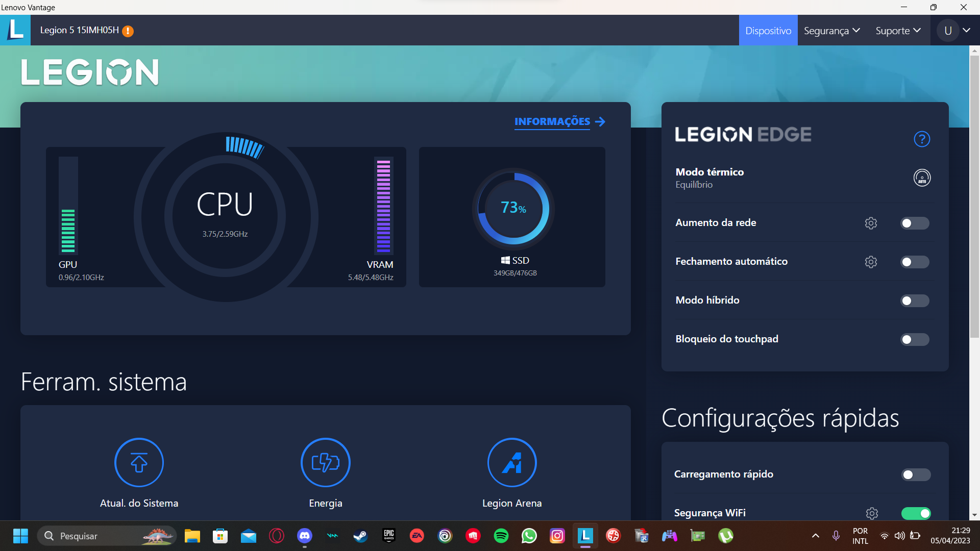Image resolution: width=980 pixels, height=551 pixels.
Task: Click the Pesquisar taskbar search box
Action: point(107,536)
